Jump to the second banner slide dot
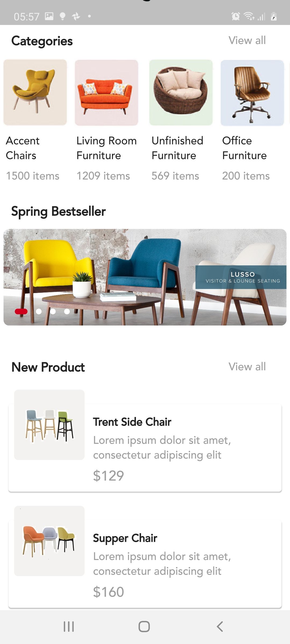290x644 pixels. pos(39,311)
